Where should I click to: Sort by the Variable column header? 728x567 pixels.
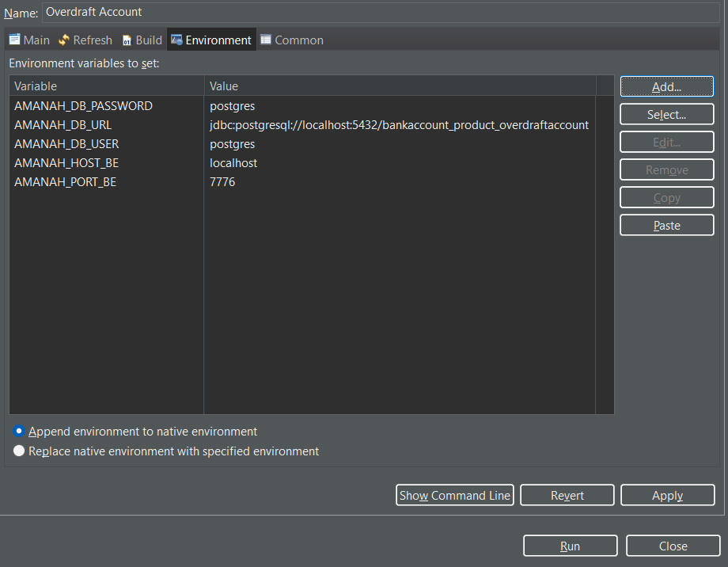[106, 86]
